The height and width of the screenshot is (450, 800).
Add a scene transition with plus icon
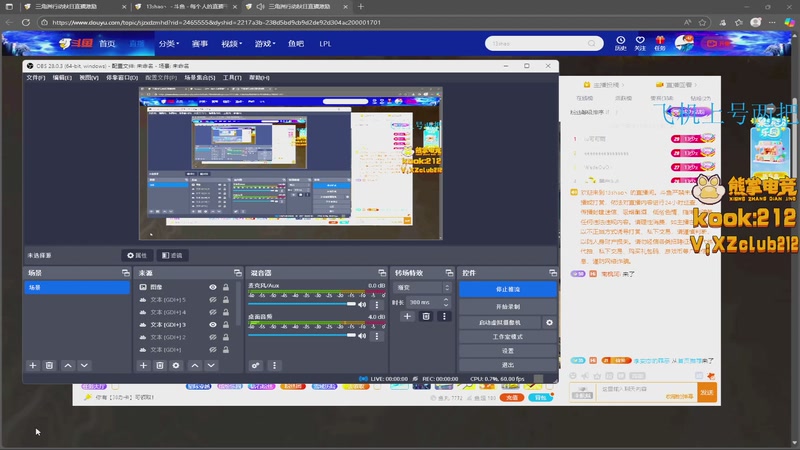point(407,316)
